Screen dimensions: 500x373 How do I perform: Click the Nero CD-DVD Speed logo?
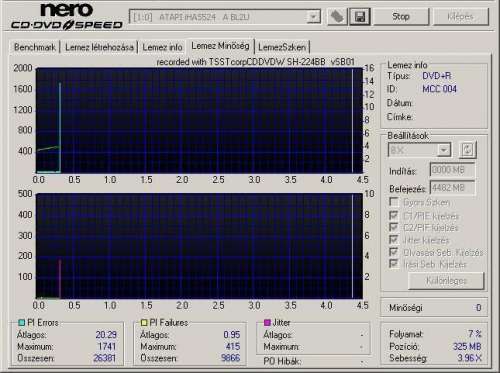[x=67, y=16]
